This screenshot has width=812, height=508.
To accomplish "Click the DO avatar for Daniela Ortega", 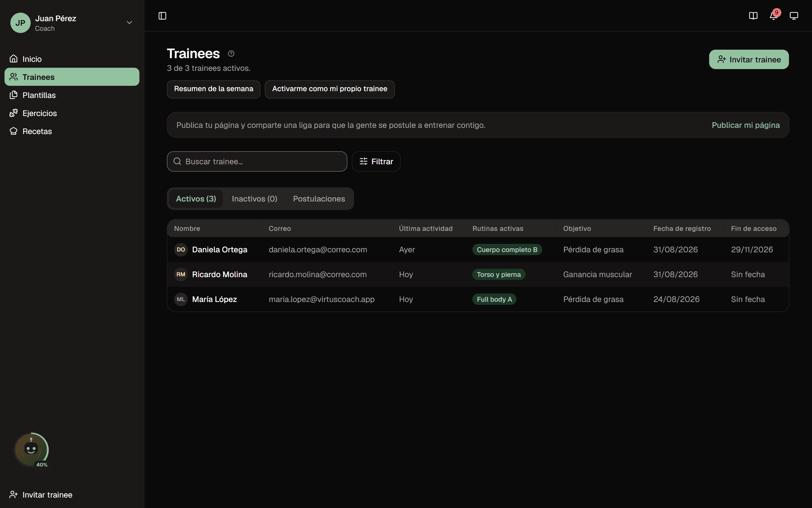I will pyautogui.click(x=181, y=250).
